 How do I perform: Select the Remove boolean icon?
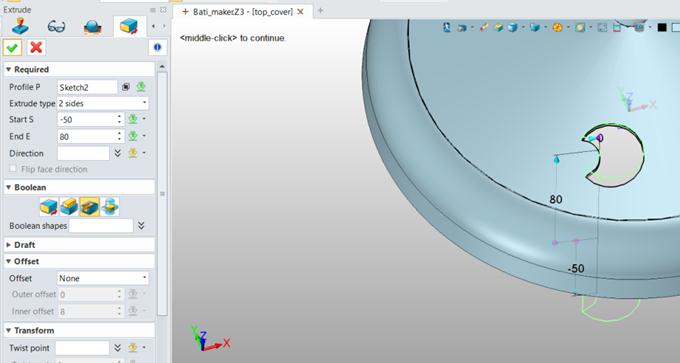click(x=89, y=206)
